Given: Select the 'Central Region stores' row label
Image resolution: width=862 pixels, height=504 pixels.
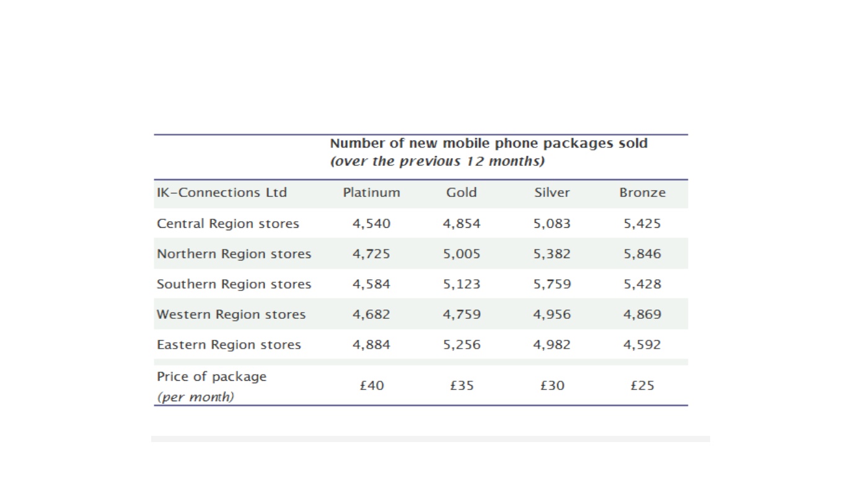Looking at the screenshot, I should pos(228,224).
